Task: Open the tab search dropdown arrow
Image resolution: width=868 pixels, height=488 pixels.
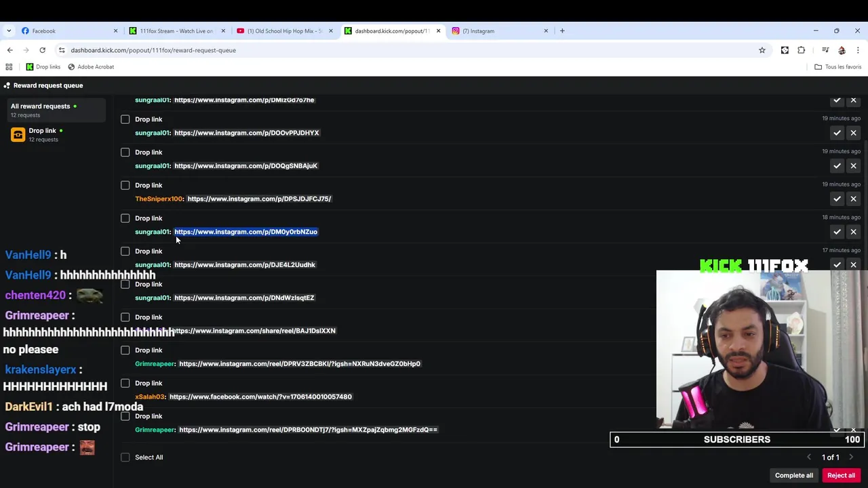Action: coord(9,30)
